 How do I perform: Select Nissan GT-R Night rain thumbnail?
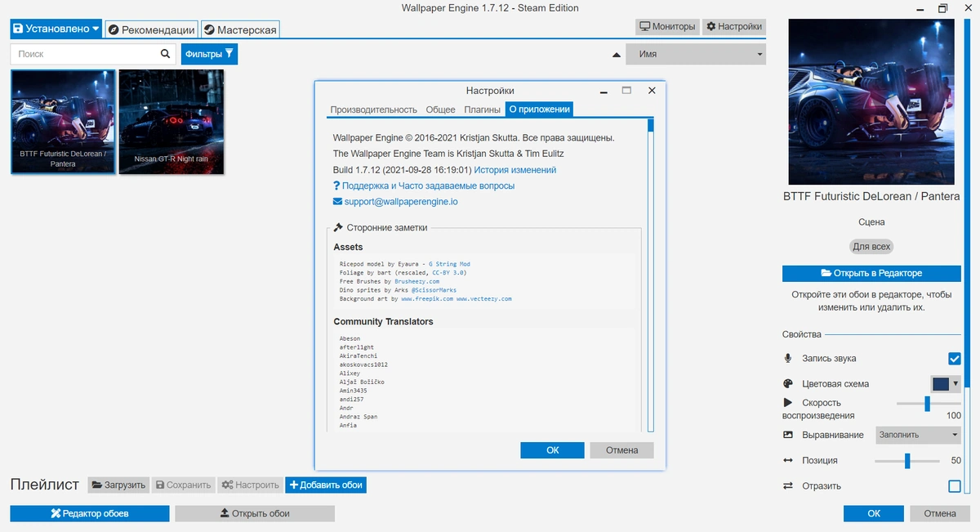171,121
